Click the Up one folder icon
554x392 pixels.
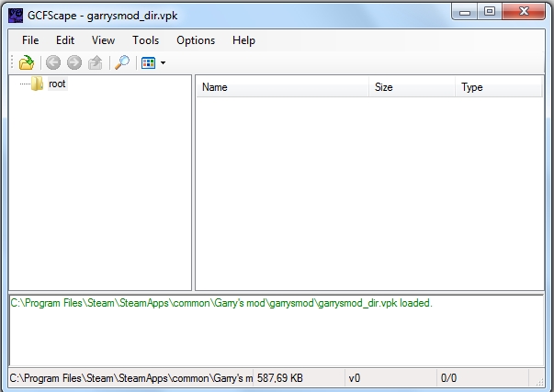[95, 62]
